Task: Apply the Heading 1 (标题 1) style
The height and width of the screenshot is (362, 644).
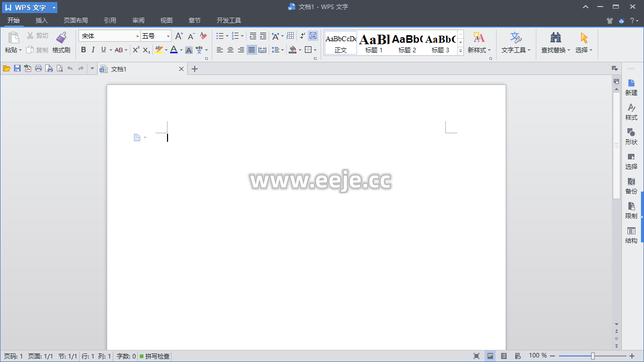Action: click(374, 43)
